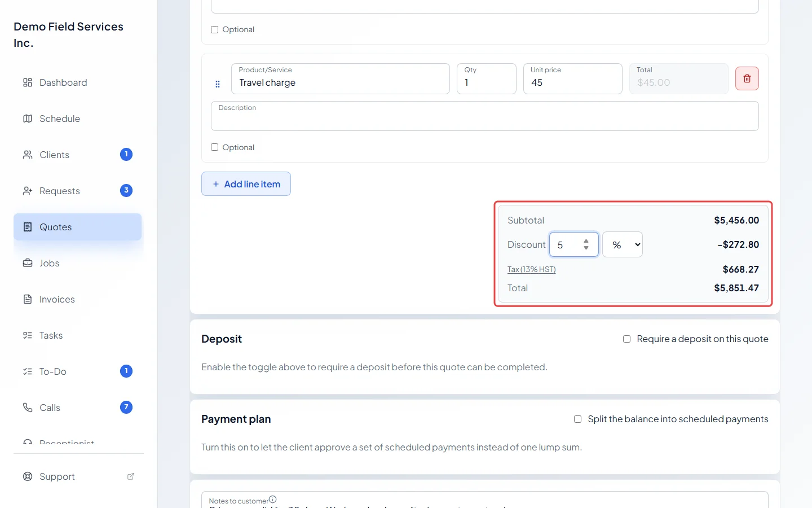Image resolution: width=812 pixels, height=508 pixels.
Task: Select the tax amount $668.27
Action: (741, 269)
